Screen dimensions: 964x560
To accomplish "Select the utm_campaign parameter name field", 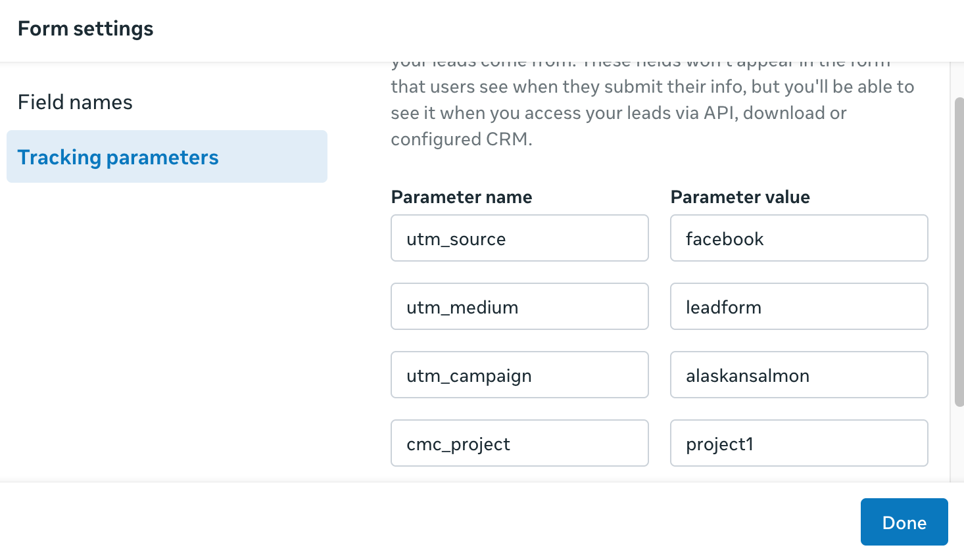I will pyautogui.click(x=519, y=375).
